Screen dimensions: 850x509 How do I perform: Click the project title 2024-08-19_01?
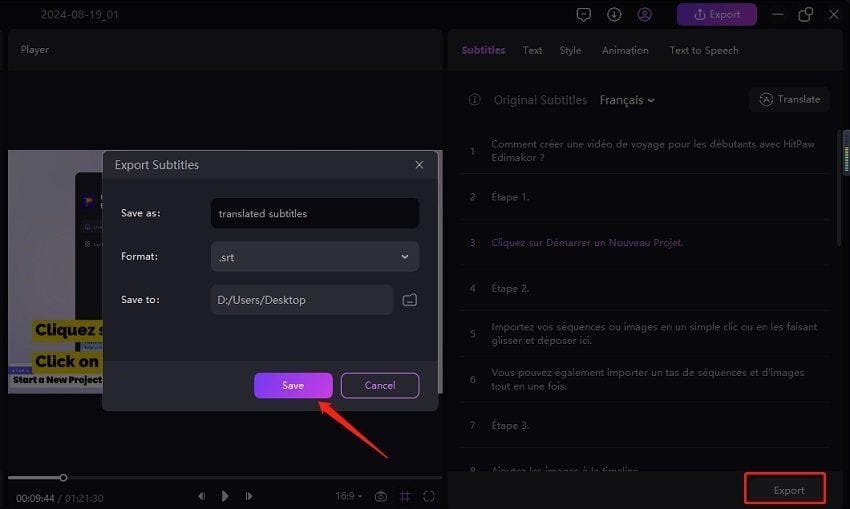(80, 15)
